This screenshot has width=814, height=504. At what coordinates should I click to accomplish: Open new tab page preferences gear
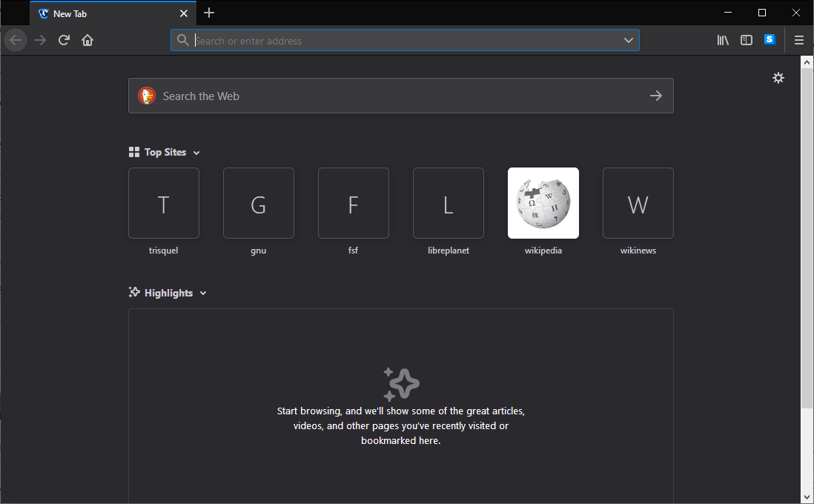(x=778, y=78)
